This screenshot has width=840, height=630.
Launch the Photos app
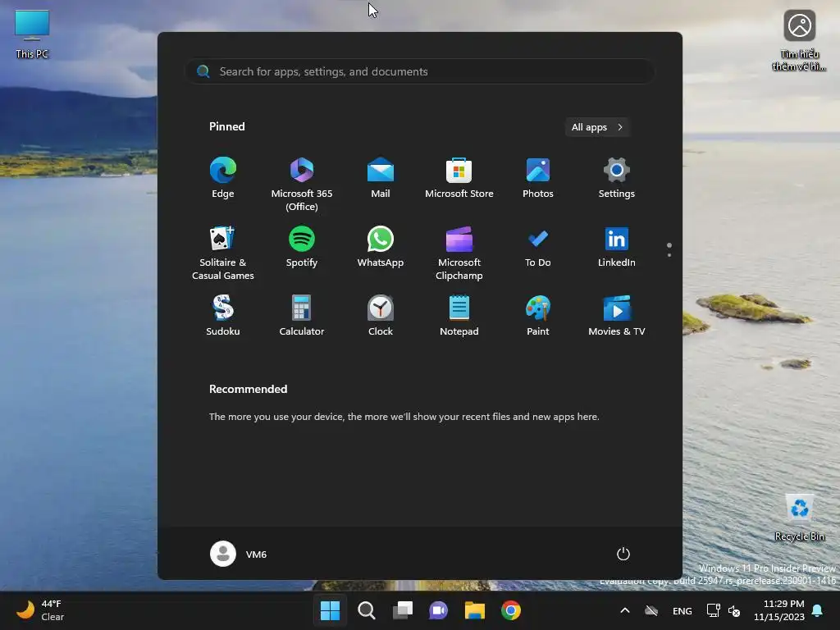click(x=538, y=178)
